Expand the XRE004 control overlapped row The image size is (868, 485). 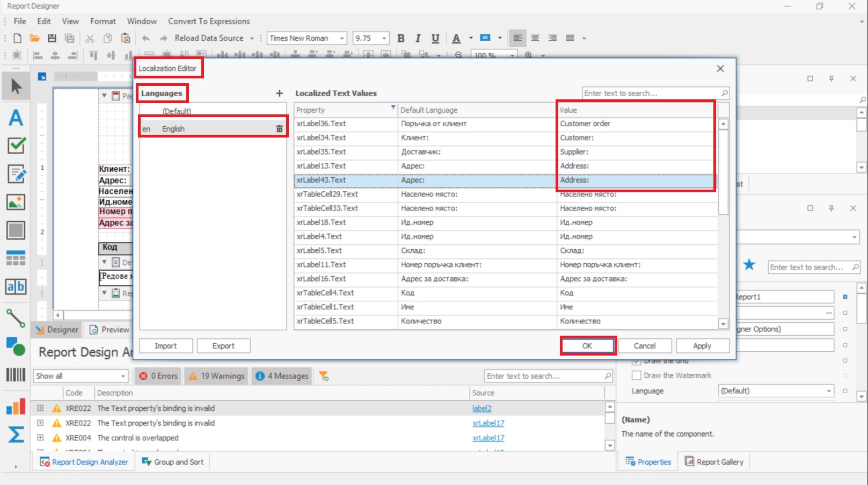click(x=40, y=438)
